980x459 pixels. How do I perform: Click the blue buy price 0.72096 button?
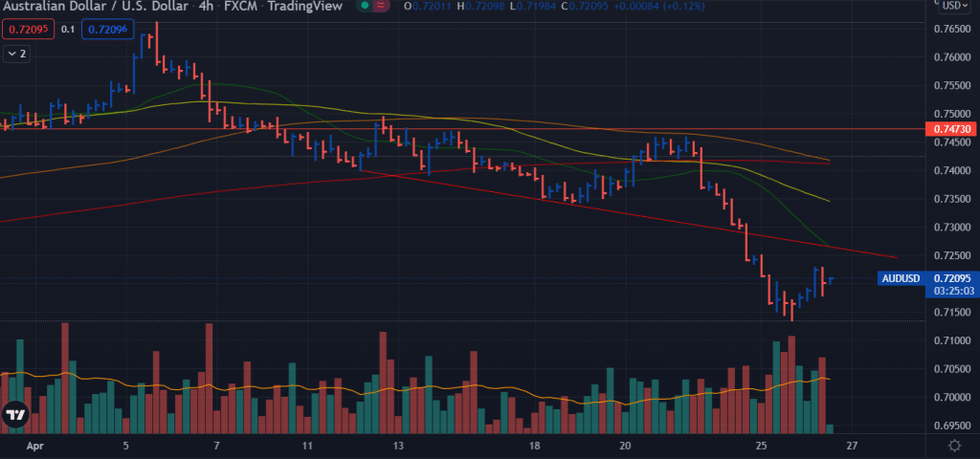(108, 29)
